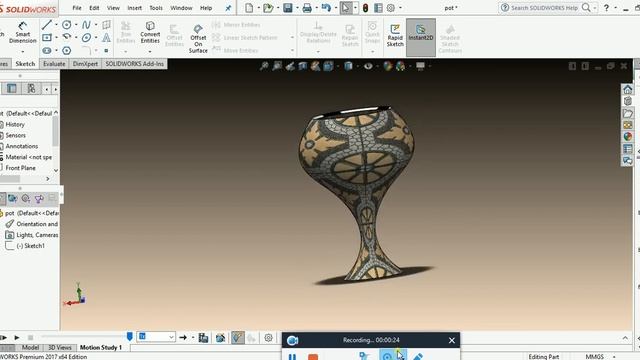This screenshot has height=360, width=640.
Task: Create a New document
Action: 249,8
